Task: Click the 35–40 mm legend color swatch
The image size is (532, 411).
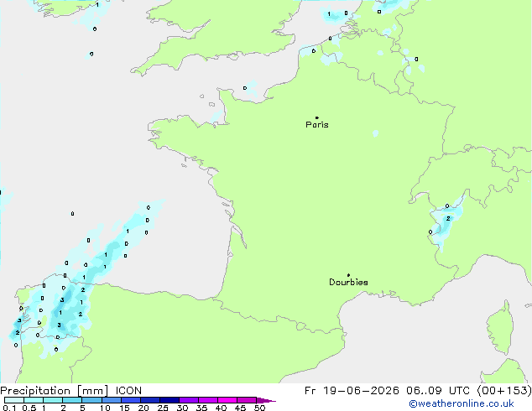Action: [x=208, y=400]
